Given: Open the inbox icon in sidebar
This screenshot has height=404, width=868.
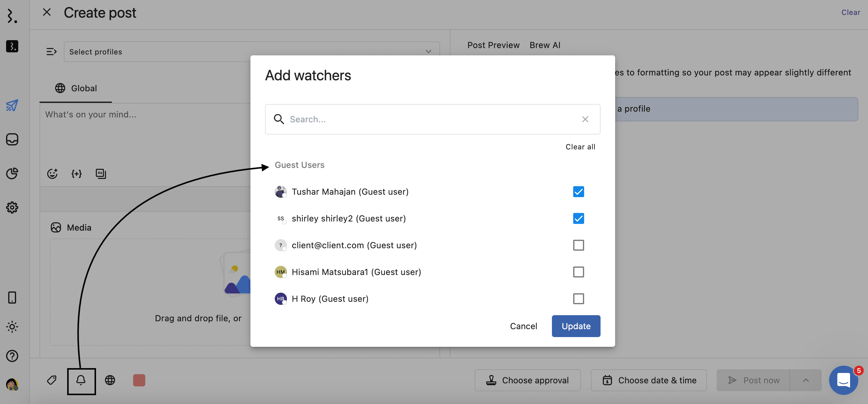Looking at the screenshot, I should click(12, 139).
